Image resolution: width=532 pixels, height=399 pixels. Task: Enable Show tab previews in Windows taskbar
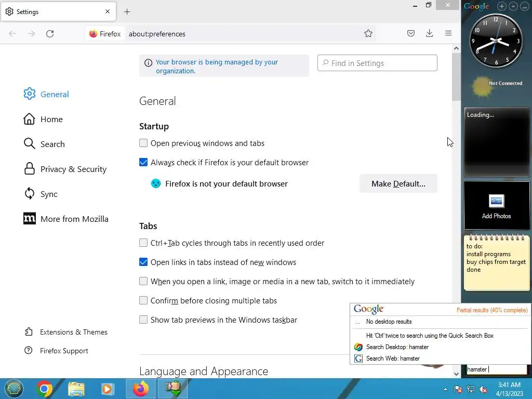click(143, 320)
